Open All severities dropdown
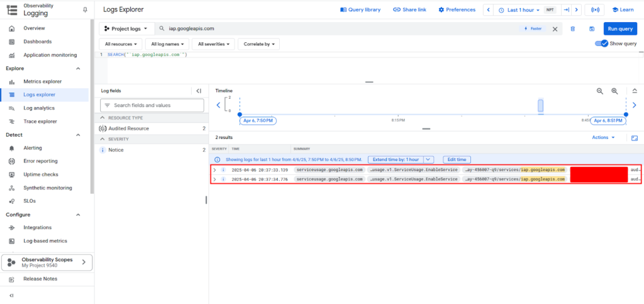 (x=213, y=44)
